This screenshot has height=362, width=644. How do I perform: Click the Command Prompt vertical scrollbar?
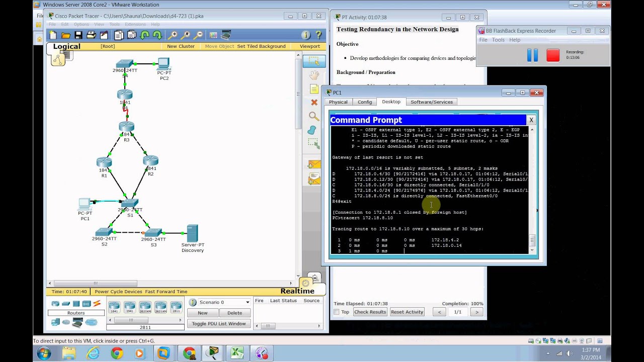pyautogui.click(x=532, y=190)
